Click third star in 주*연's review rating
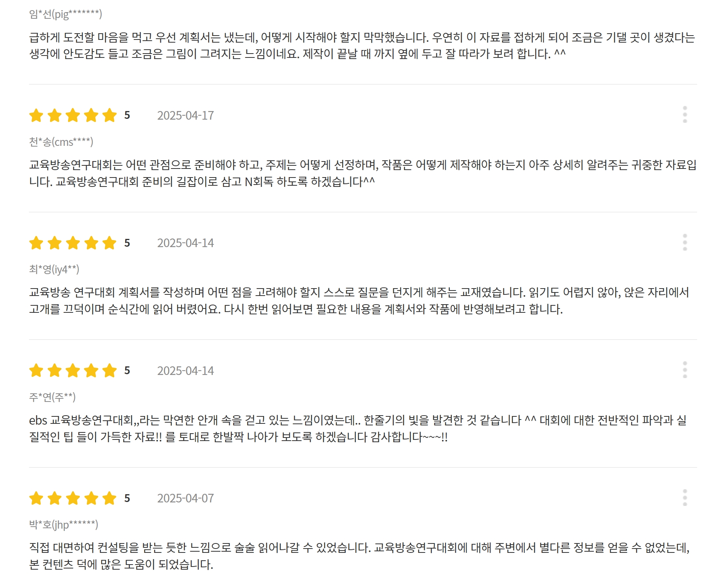The width and height of the screenshot is (728, 581). click(73, 370)
